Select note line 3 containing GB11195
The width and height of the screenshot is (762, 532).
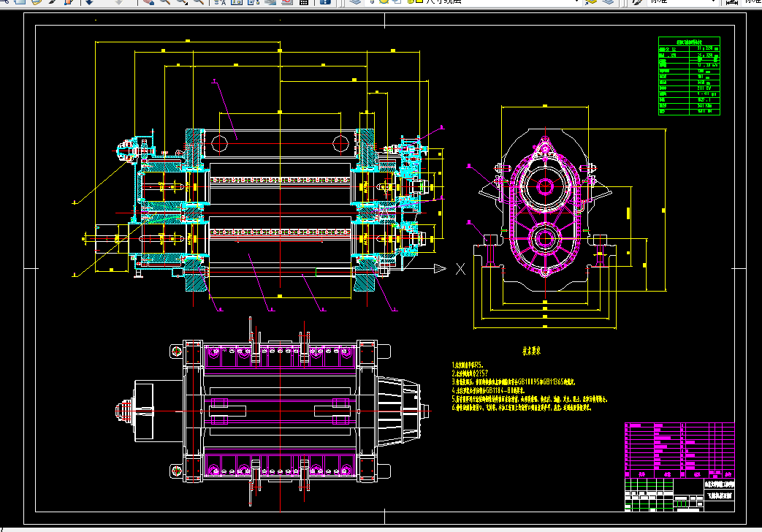(514, 382)
